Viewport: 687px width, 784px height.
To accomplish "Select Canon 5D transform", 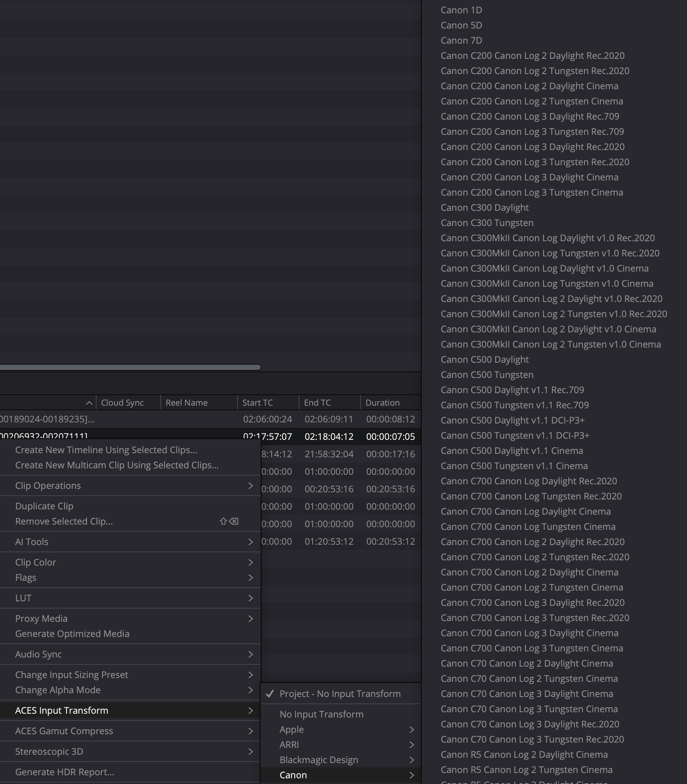I will 461,25.
